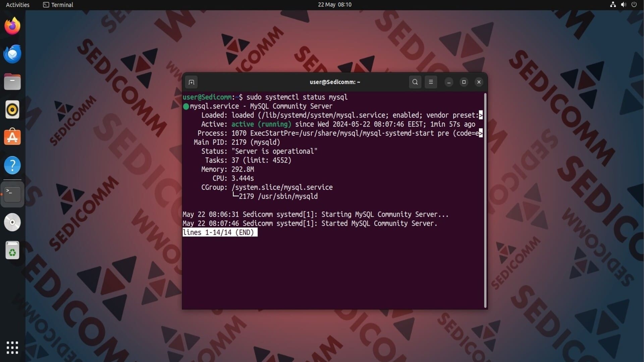Open the Terminal app menu in the top bar
This screenshot has height=362, width=644.
pos(58,5)
